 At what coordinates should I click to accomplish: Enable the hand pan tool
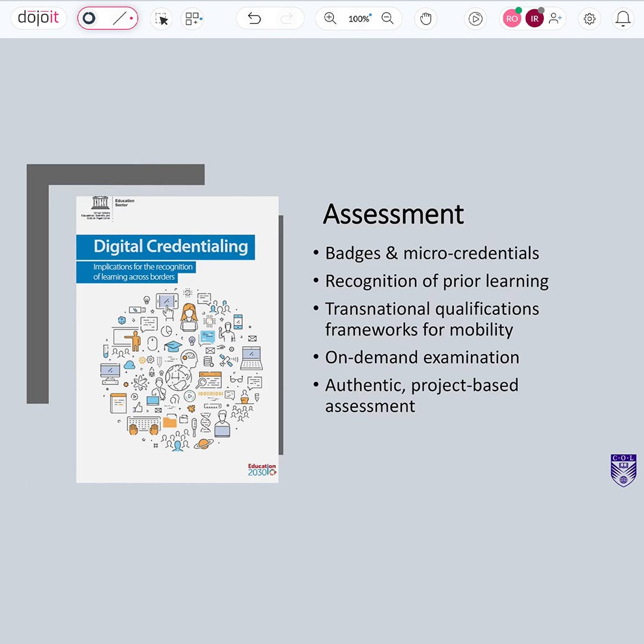pos(426,18)
